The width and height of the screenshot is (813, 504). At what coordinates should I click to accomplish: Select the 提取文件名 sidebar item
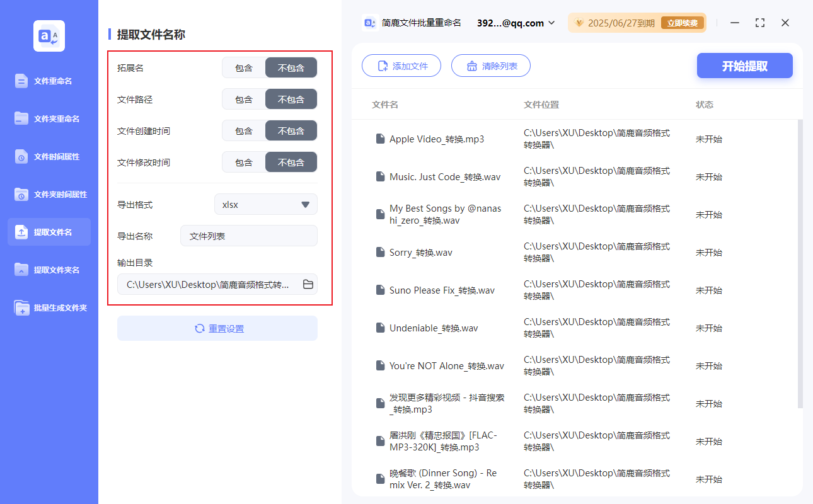point(49,232)
